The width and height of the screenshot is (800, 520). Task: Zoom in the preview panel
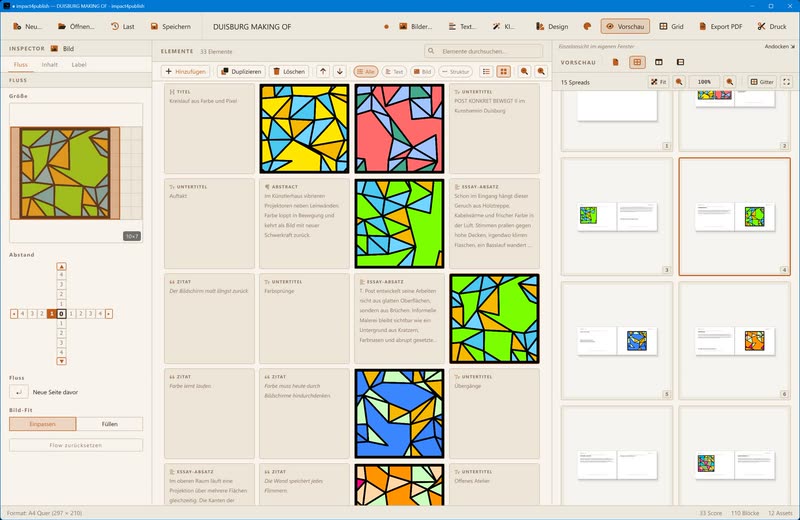click(730, 82)
